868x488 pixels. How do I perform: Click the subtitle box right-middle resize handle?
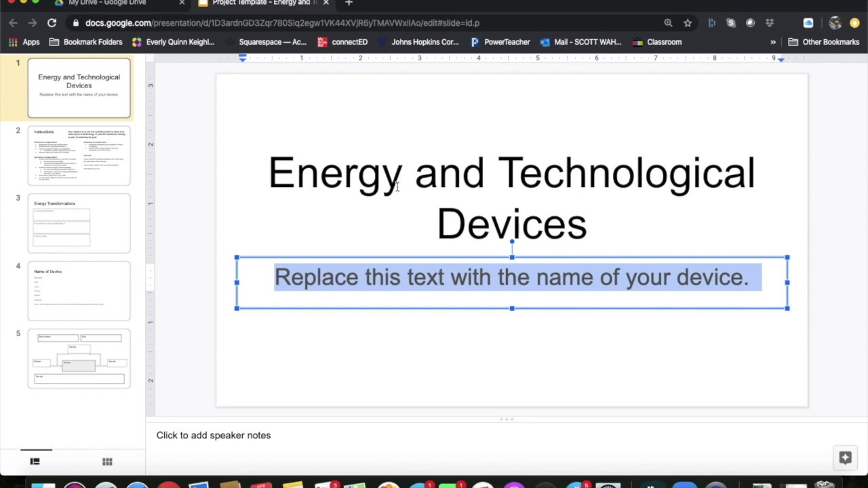[787, 283]
